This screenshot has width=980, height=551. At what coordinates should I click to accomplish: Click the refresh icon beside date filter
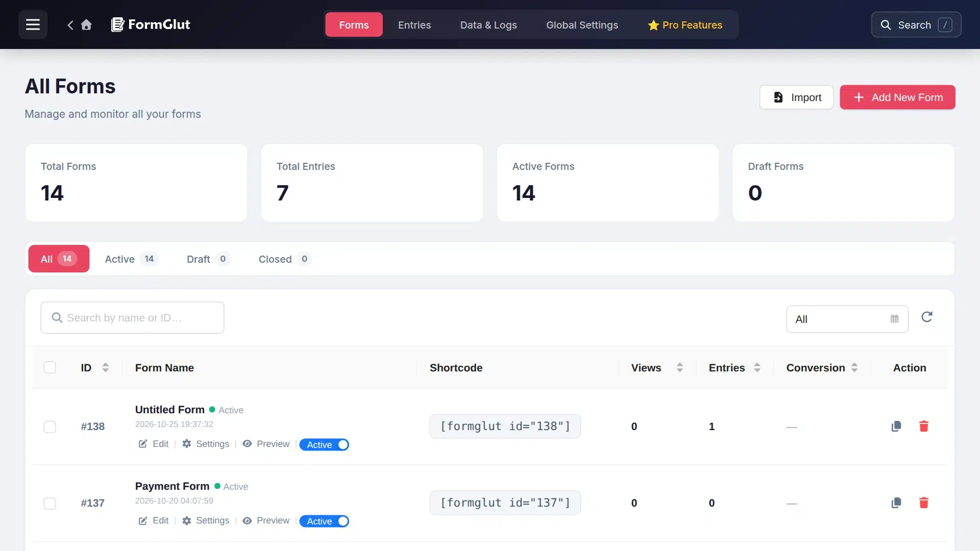point(927,317)
